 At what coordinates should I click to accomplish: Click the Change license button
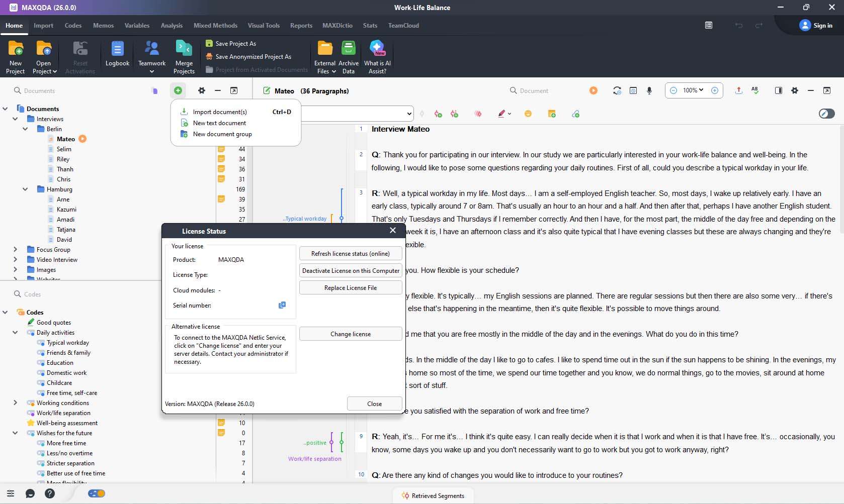click(350, 334)
